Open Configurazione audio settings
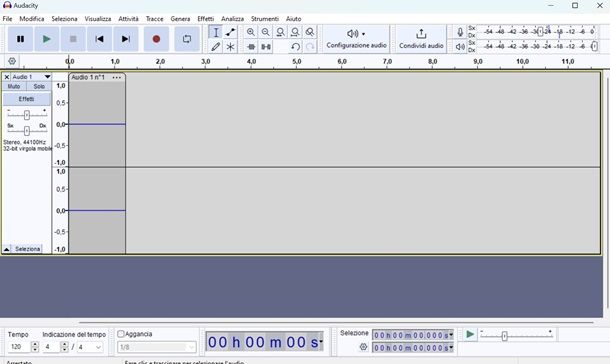The height and width of the screenshot is (364, 610). pos(356,39)
